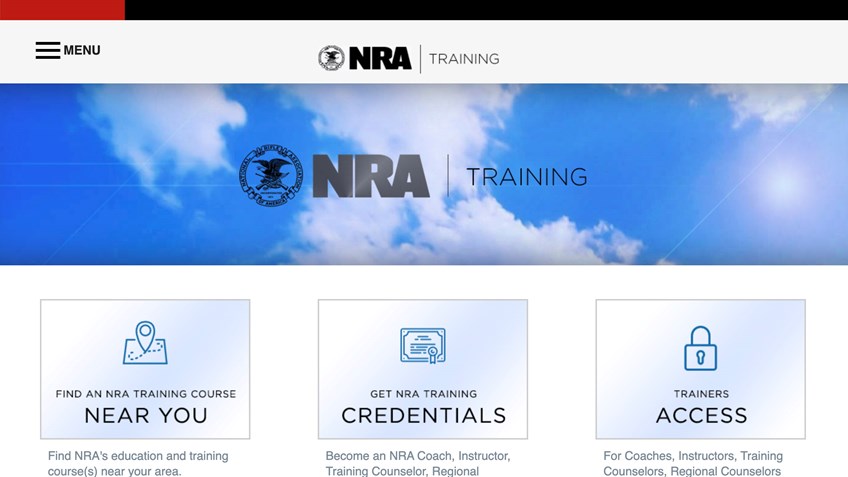The image size is (848, 477).
Task: Click "Find NRA's education and training" text
Action: (138, 456)
